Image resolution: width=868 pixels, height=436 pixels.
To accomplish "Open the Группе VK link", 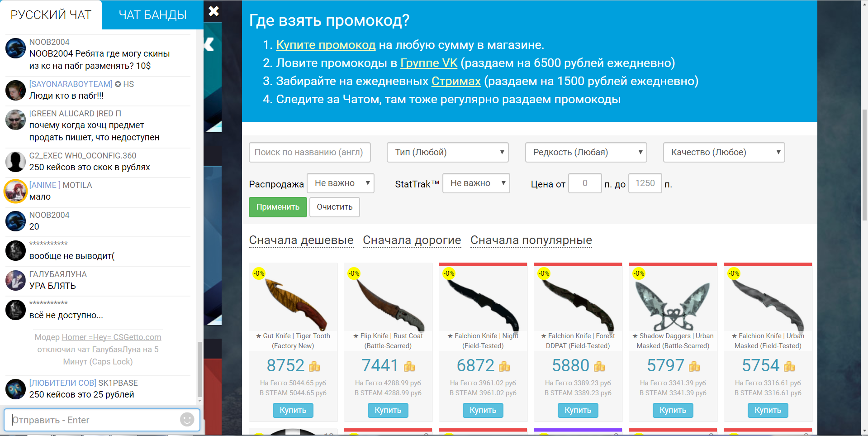I will [429, 63].
